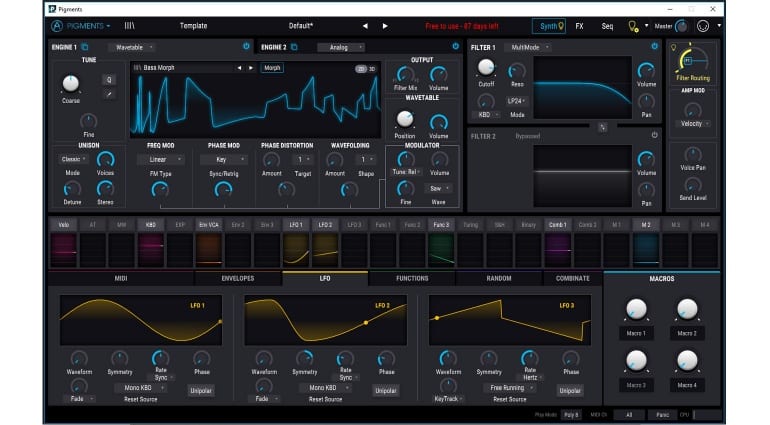This screenshot has height=425, width=770.
Task: Open LP24 filter mode dropdown
Action: coord(516,101)
